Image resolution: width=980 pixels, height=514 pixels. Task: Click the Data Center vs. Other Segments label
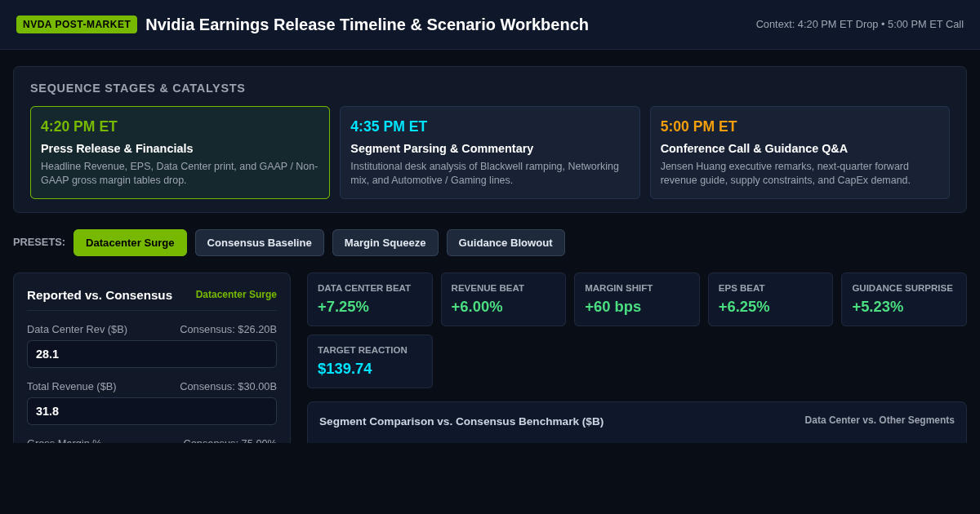point(880,420)
